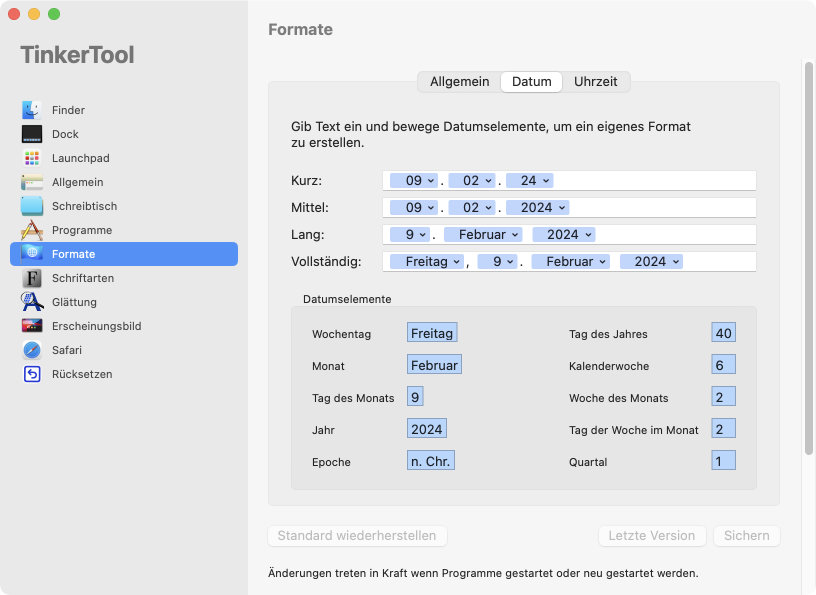The image size is (816, 595).
Task: Select the Tag des Monats element
Action: click(x=415, y=397)
